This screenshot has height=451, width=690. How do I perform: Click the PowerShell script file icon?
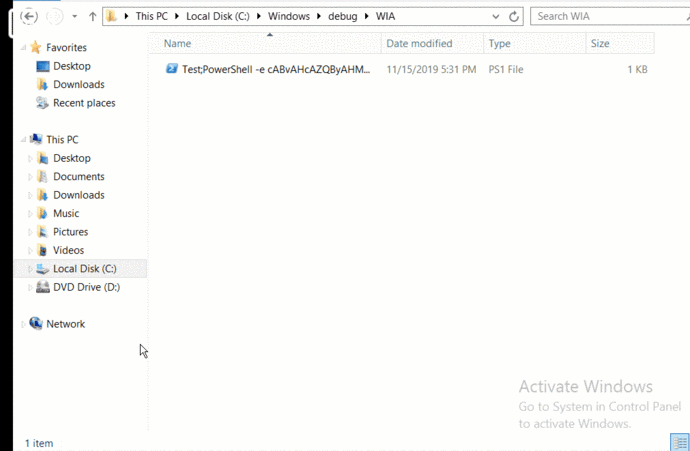point(172,69)
